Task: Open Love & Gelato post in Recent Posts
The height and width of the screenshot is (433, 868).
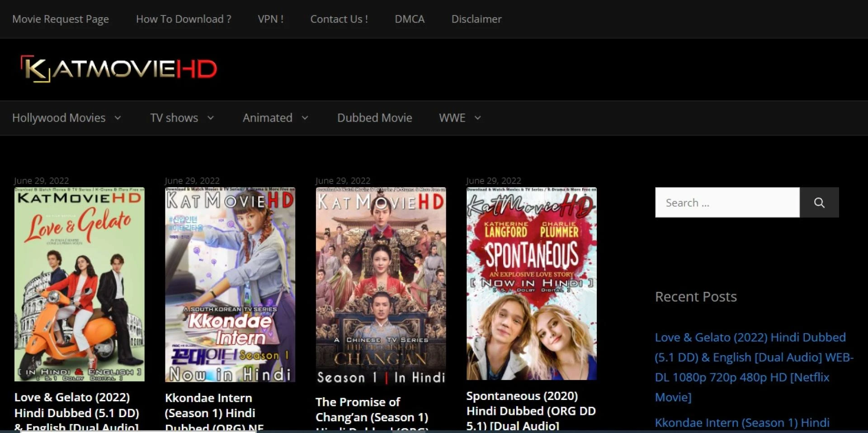Action: click(750, 367)
